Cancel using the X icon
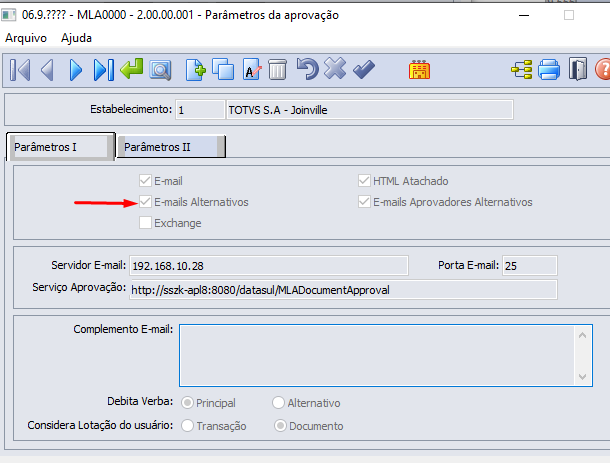Image resolution: width=610 pixels, height=463 pixels. pos(335,68)
